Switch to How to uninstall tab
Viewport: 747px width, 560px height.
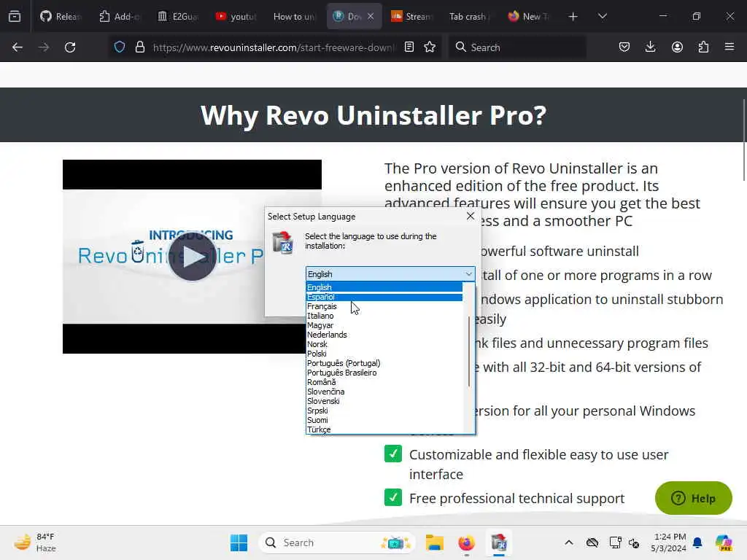click(x=293, y=17)
